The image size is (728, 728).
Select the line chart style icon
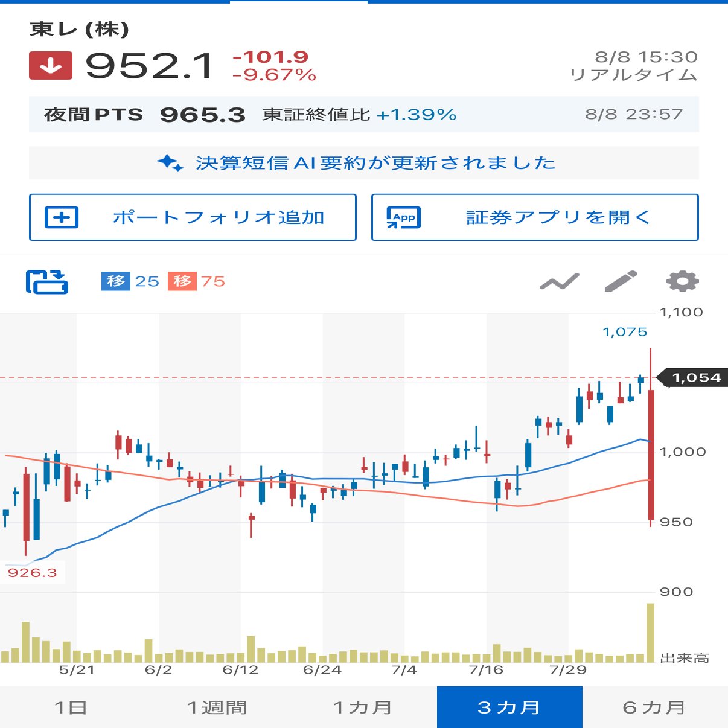coord(560,281)
